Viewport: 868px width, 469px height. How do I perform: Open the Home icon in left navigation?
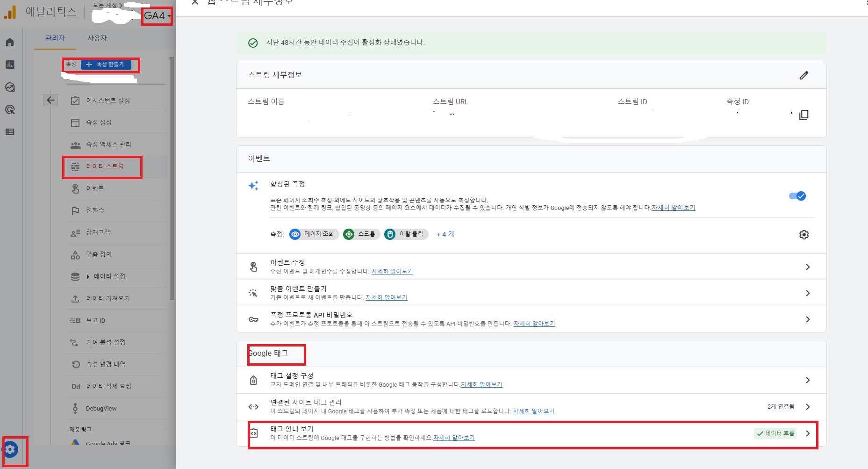(10, 42)
